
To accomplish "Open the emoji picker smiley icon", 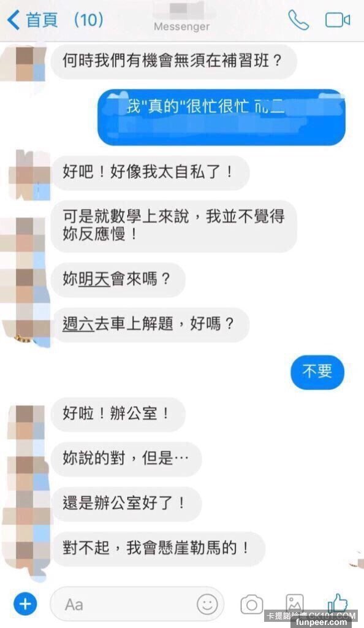I will tap(207, 604).
